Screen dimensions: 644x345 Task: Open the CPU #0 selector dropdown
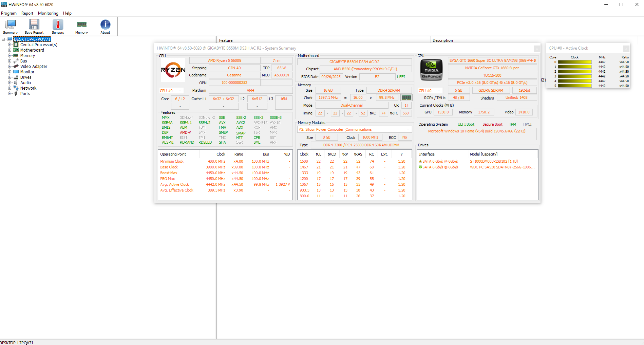(171, 91)
